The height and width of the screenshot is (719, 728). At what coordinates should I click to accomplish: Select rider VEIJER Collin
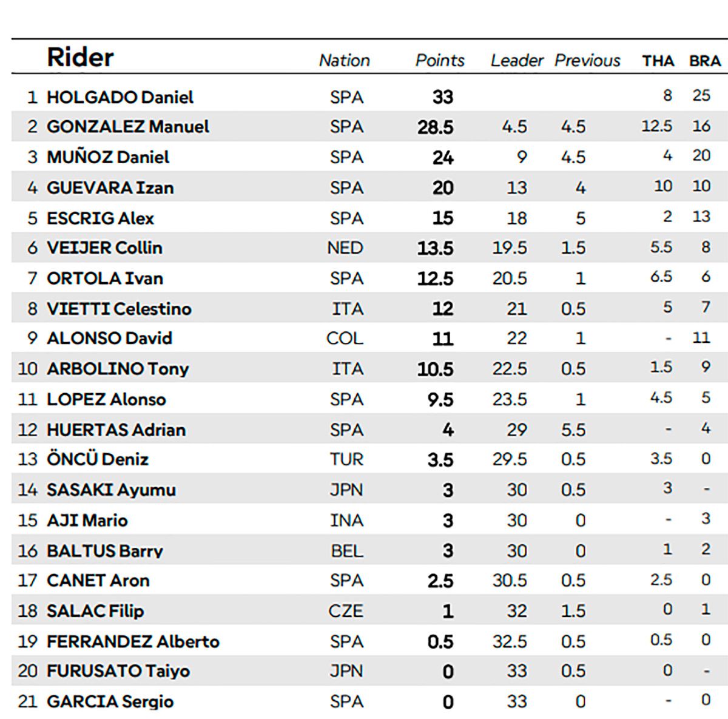pyautogui.click(x=104, y=248)
